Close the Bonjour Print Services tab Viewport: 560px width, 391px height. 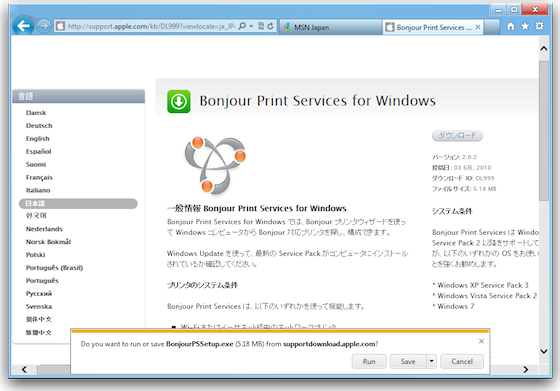pyautogui.click(x=478, y=27)
